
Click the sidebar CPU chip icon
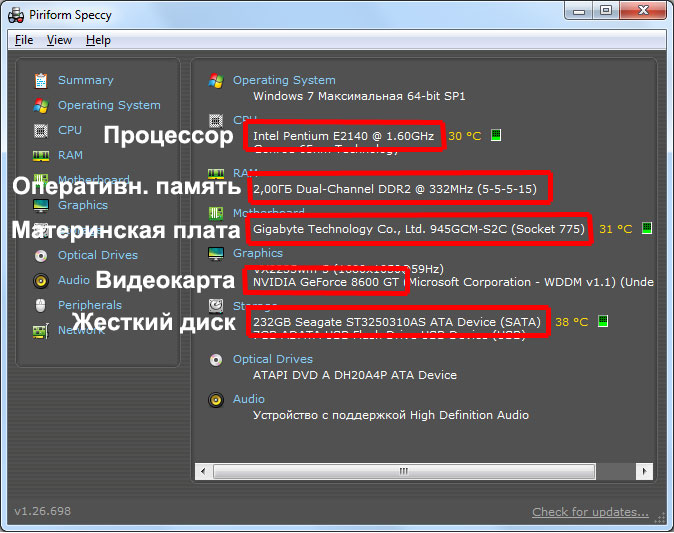(x=41, y=130)
